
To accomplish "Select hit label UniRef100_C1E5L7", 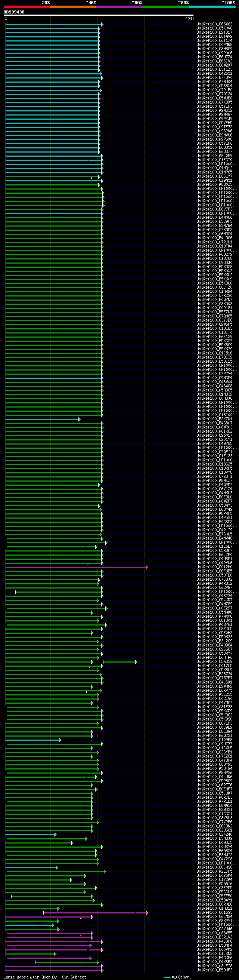I will 214,547.
